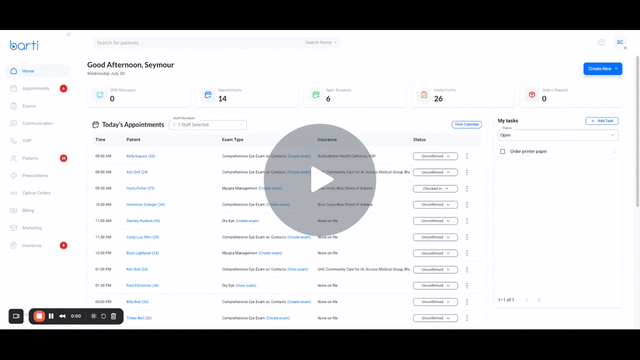Click the camera icon in recording toolbar
This screenshot has width=640, height=360.
(x=16, y=316)
